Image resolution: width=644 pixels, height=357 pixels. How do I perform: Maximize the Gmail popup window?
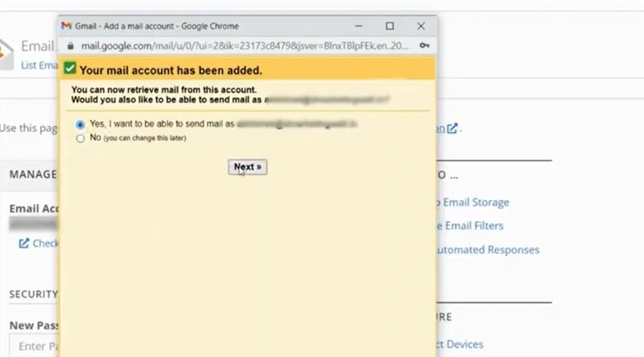tap(389, 26)
